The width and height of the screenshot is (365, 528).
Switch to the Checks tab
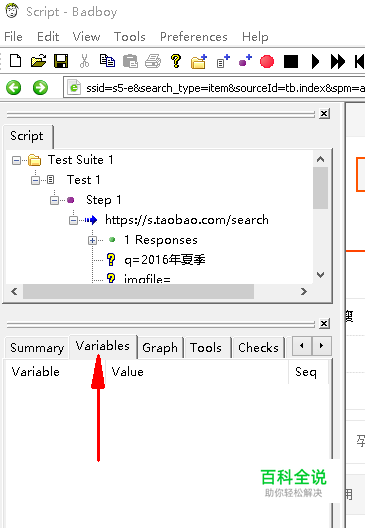259,348
